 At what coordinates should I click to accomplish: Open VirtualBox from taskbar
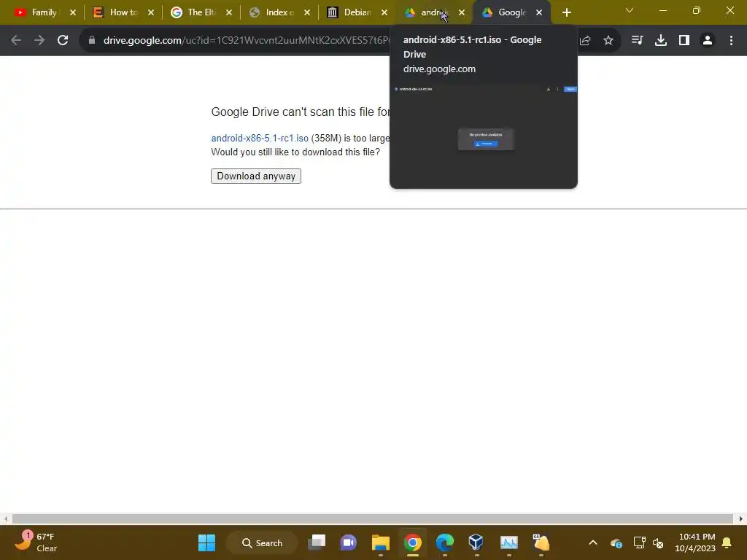point(476,542)
